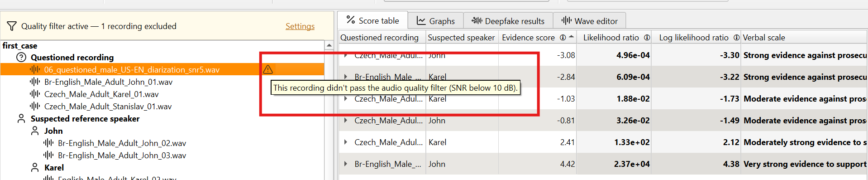The image size is (868, 180).
Task: Select the Questioned recording tree group
Action: coord(72,57)
